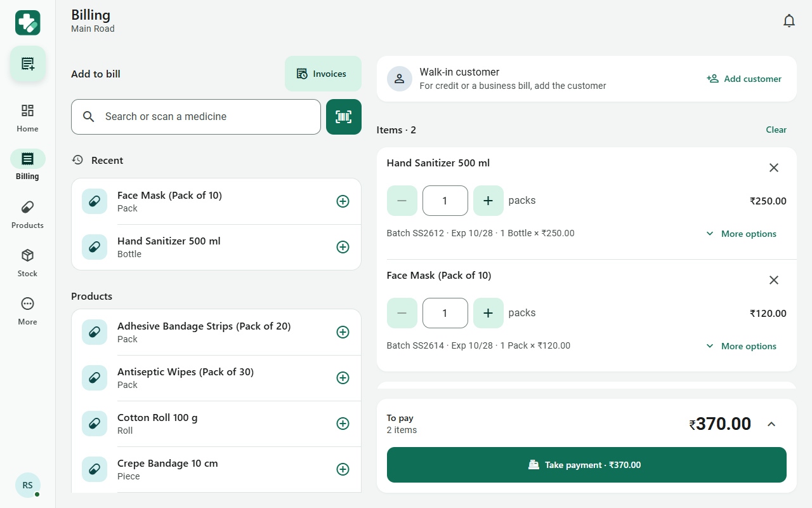Click the Batch SS2612 details text
This screenshot has height=508, width=812.
[481, 233]
